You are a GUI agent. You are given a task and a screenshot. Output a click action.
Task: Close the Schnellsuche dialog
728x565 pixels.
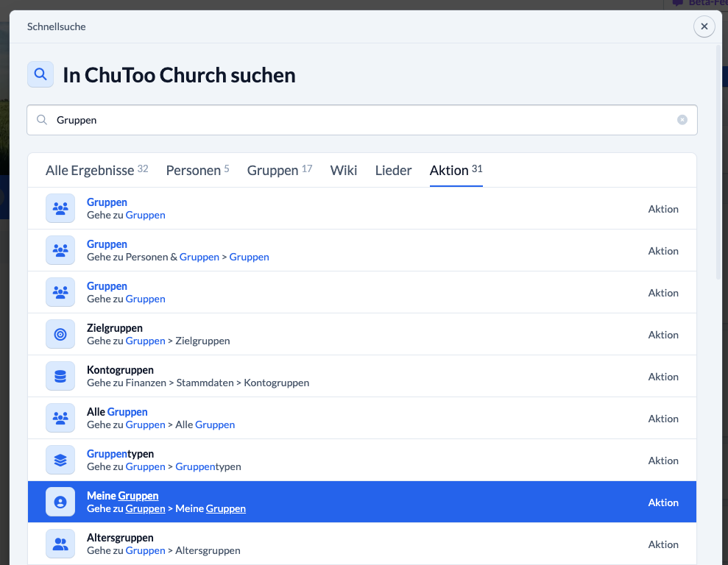coord(704,26)
